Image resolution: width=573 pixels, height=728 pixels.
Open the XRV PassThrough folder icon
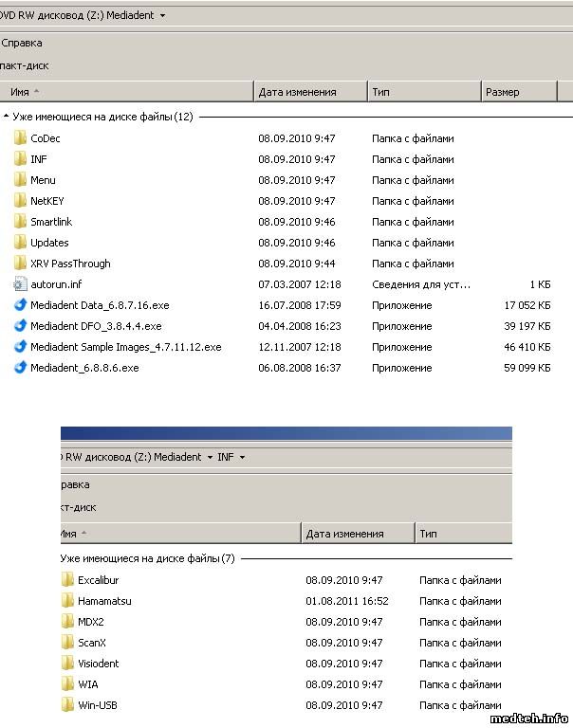tap(20, 264)
